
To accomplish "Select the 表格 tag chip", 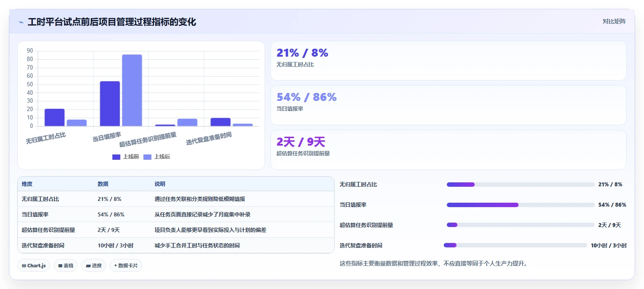I will 66,266.
